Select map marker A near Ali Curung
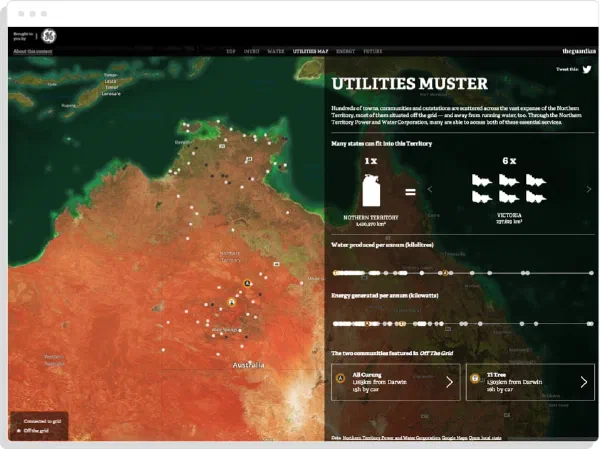The width and height of the screenshot is (600, 449). coord(248,283)
